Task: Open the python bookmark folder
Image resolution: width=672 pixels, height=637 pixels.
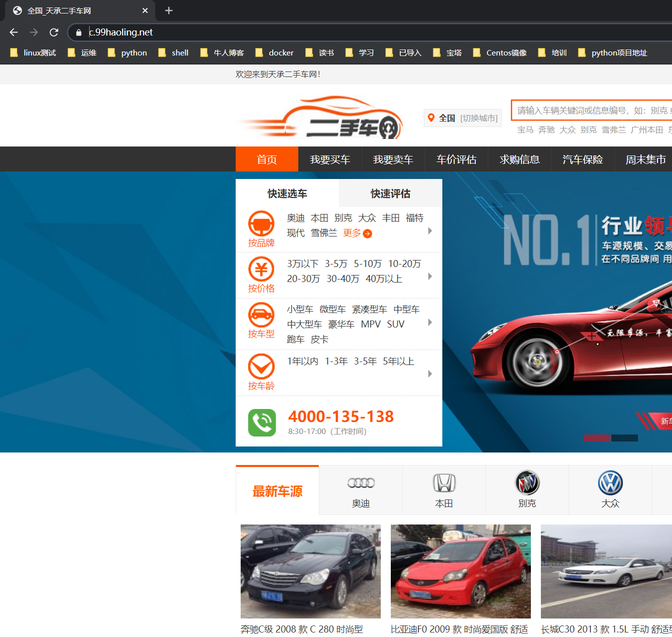Action: (128, 52)
